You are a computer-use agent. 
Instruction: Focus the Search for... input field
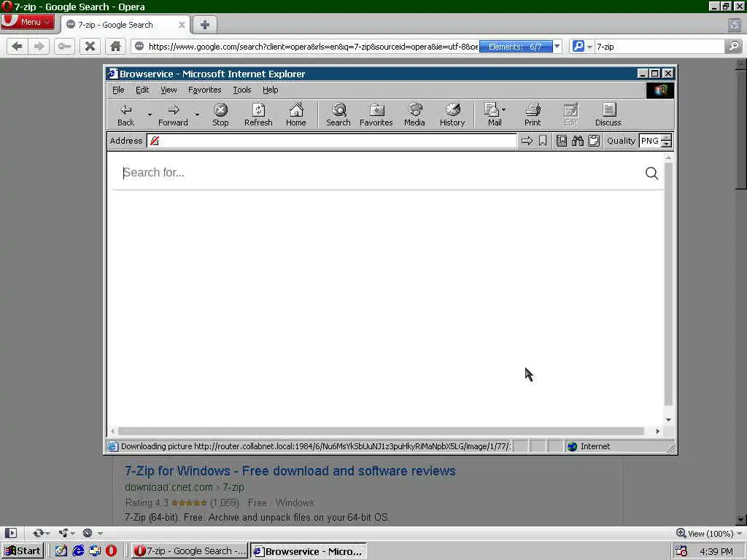pos(382,173)
